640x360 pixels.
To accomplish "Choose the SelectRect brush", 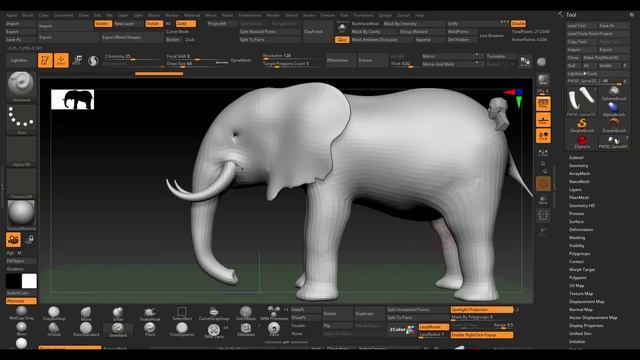I will pyautogui.click(x=182, y=313).
